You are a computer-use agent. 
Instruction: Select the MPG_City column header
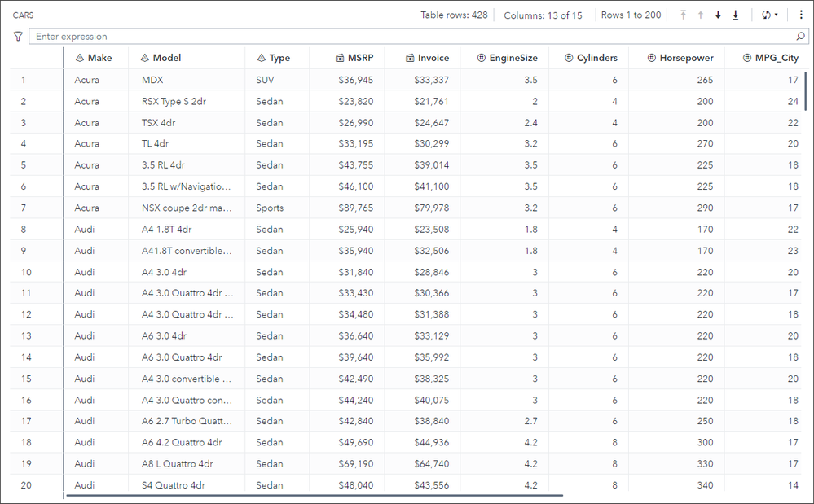766,58
